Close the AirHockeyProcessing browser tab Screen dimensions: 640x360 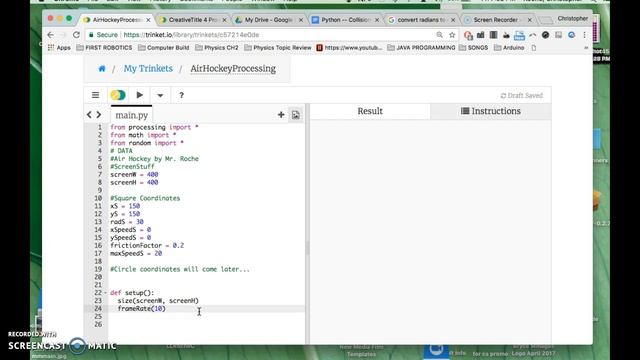coord(148,20)
